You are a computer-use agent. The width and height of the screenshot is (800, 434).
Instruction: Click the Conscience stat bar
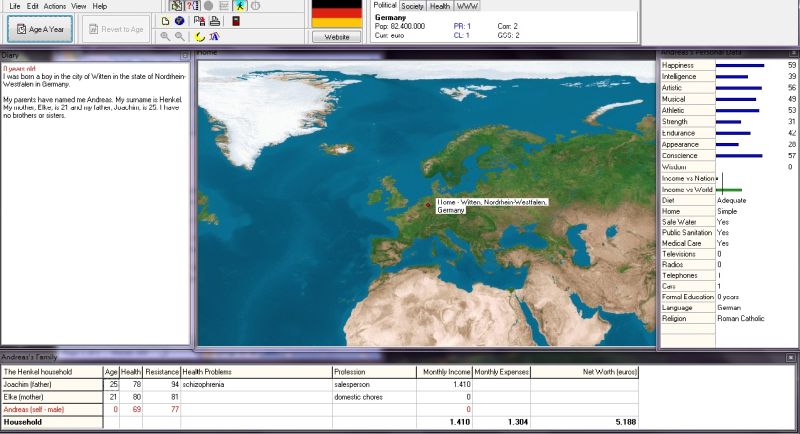click(739, 156)
